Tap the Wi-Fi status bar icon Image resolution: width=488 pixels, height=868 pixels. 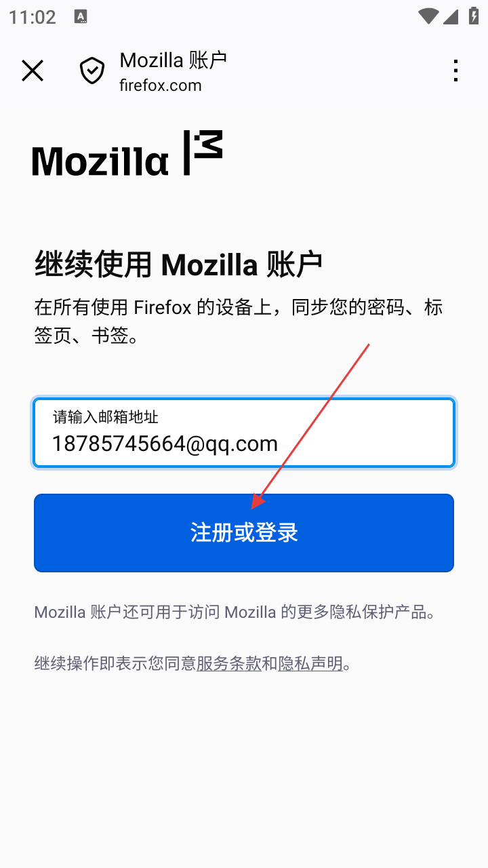coord(428,16)
